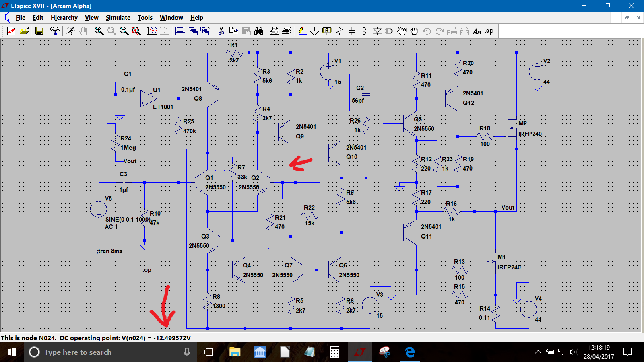Click the Open file folder icon

pyautogui.click(x=24, y=31)
